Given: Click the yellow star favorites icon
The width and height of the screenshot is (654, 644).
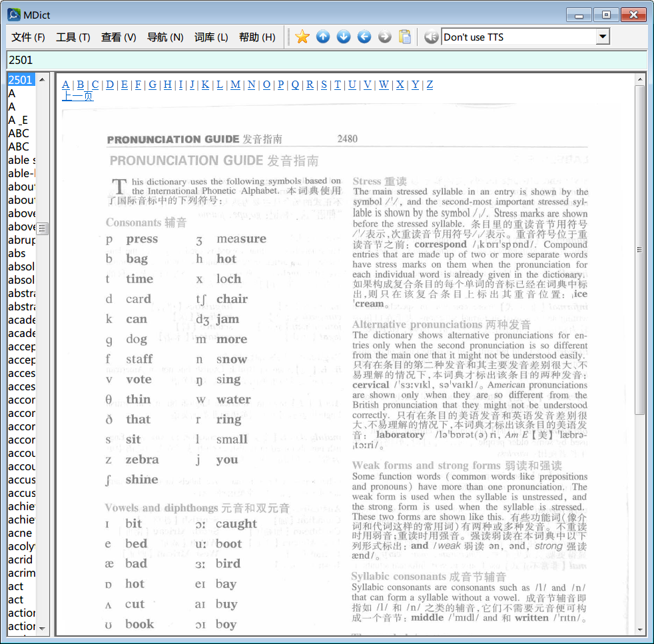Looking at the screenshot, I should click(x=302, y=37).
